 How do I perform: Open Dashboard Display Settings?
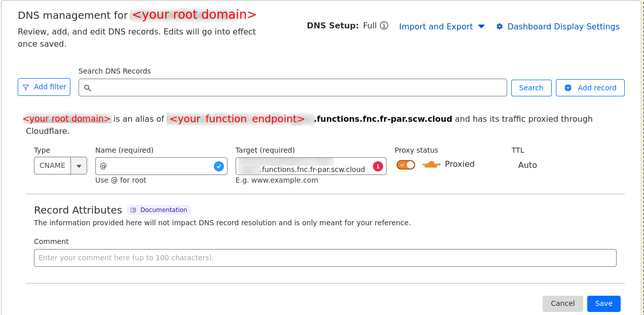pos(563,26)
